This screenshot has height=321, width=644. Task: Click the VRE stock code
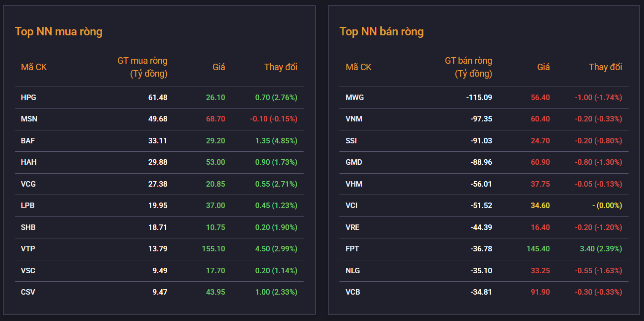tap(352, 227)
